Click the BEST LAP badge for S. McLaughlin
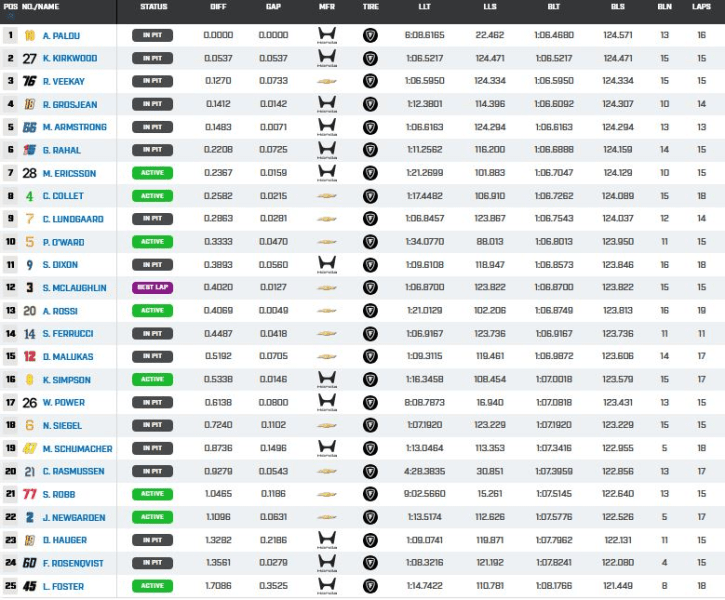Viewport: 725px width, 600px height. [152, 288]
